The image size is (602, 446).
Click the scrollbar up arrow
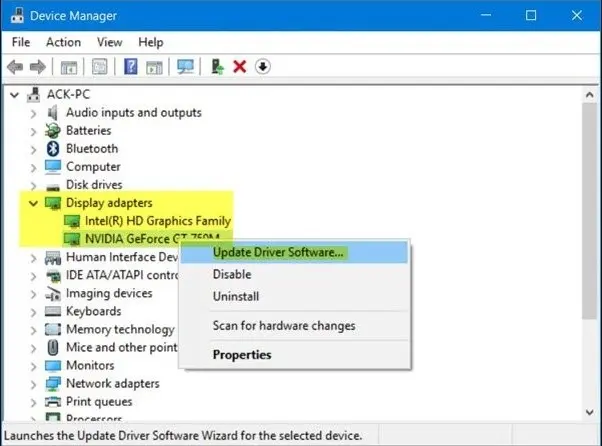point(590,94)
